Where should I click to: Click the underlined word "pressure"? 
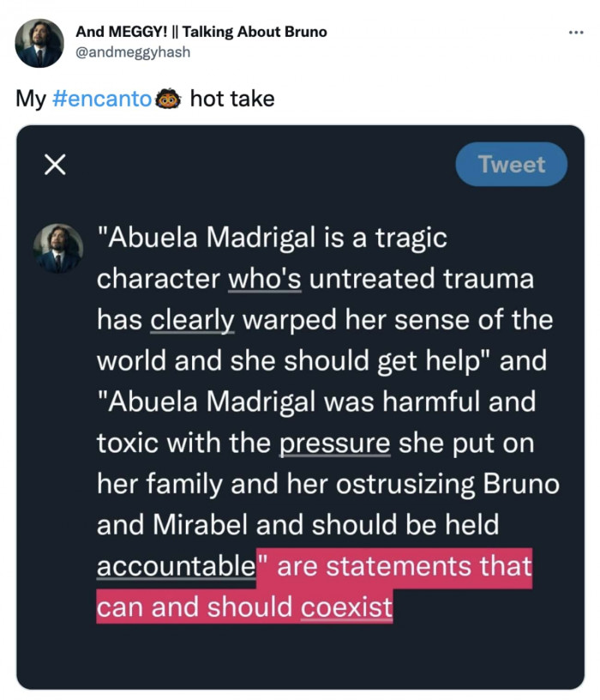pyautogui.click(x=335, y=444)
